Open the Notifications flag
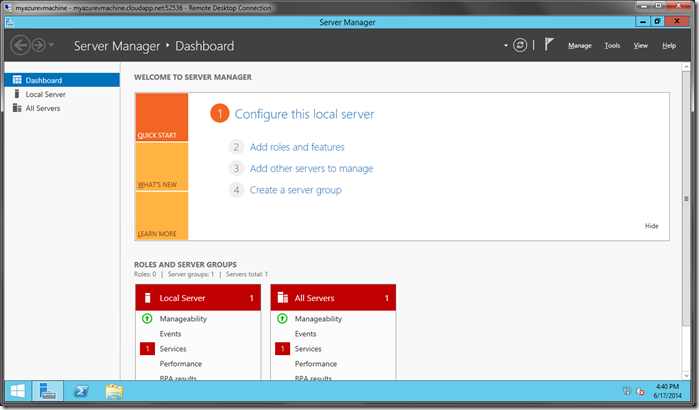Image resolution: width=699 pixels, height=410 pixels. tap(549, 44)
